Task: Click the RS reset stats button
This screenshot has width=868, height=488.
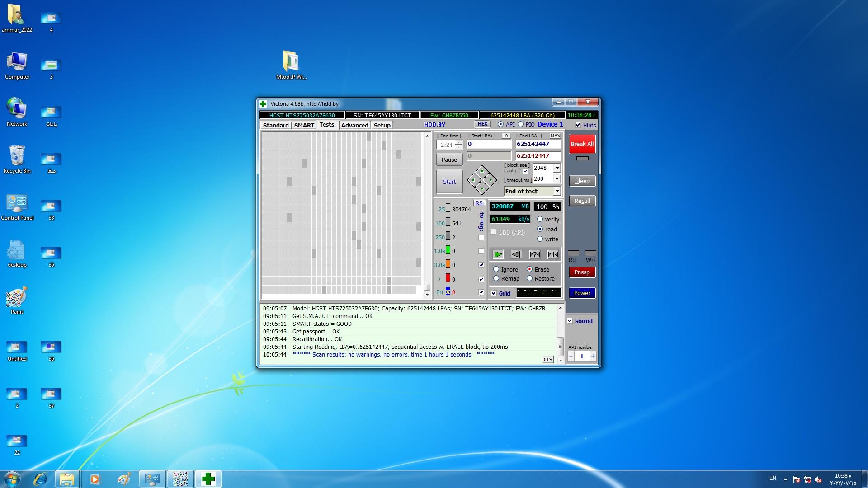Action: click(479, 203)
